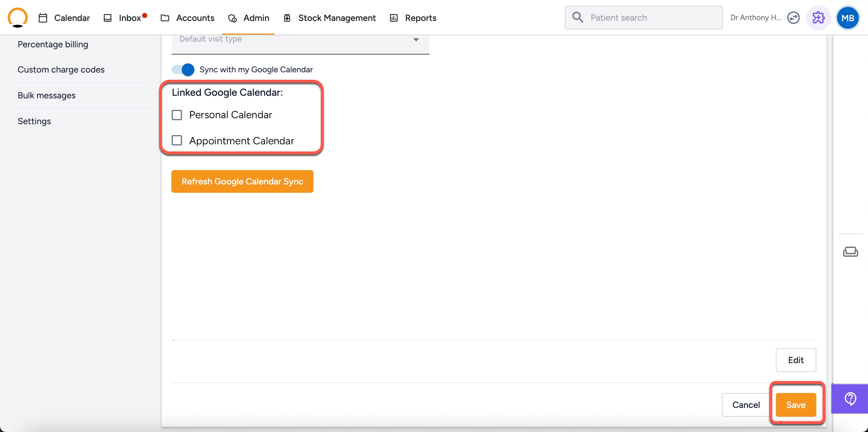The height and width of the screenshot is (432, 868).
Task: Click the switch practitioner arrows icon
Action: point(793,17)
